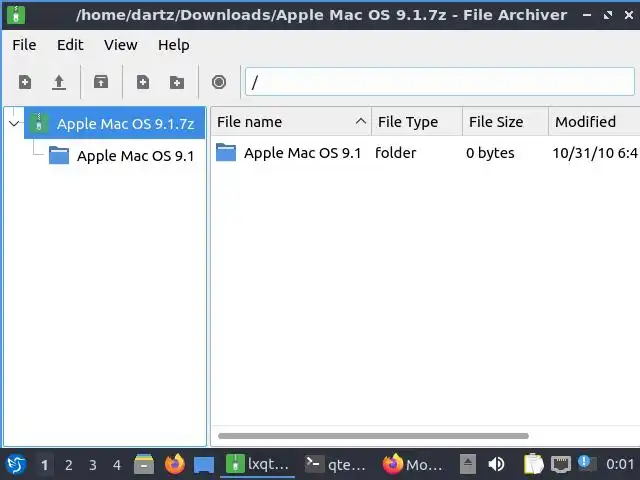Open the clipboard manager tray icon
Image resolution: width=640 pixels, height=480 pixels.
[534, 464]
